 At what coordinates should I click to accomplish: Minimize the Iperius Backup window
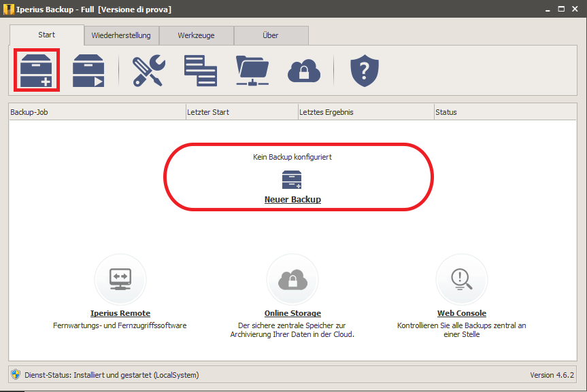[x=548, y=10]
